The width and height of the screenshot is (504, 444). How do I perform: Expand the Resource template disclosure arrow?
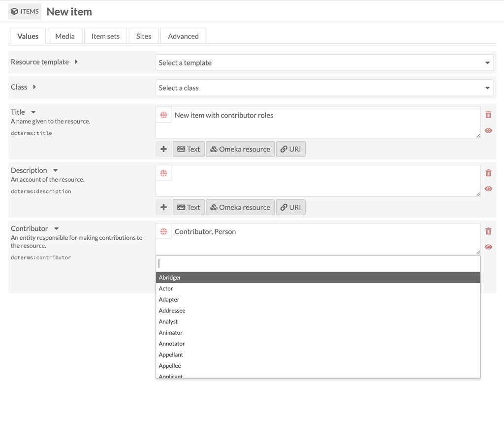coord(77,62)
